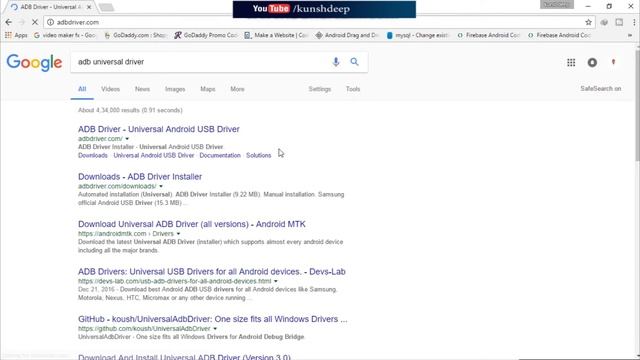
Task: Open GitHub koush/UniversalAdbDriver result
Action: 213,319
